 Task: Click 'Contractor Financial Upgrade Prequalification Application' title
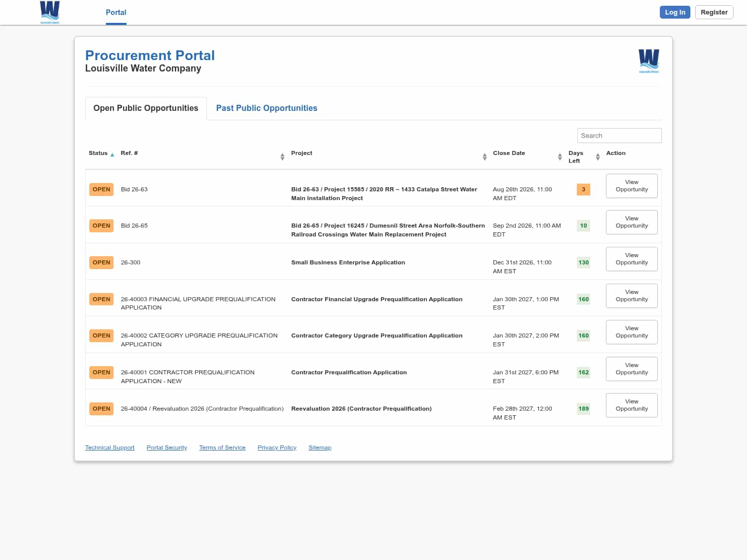[x=377, y=299]
